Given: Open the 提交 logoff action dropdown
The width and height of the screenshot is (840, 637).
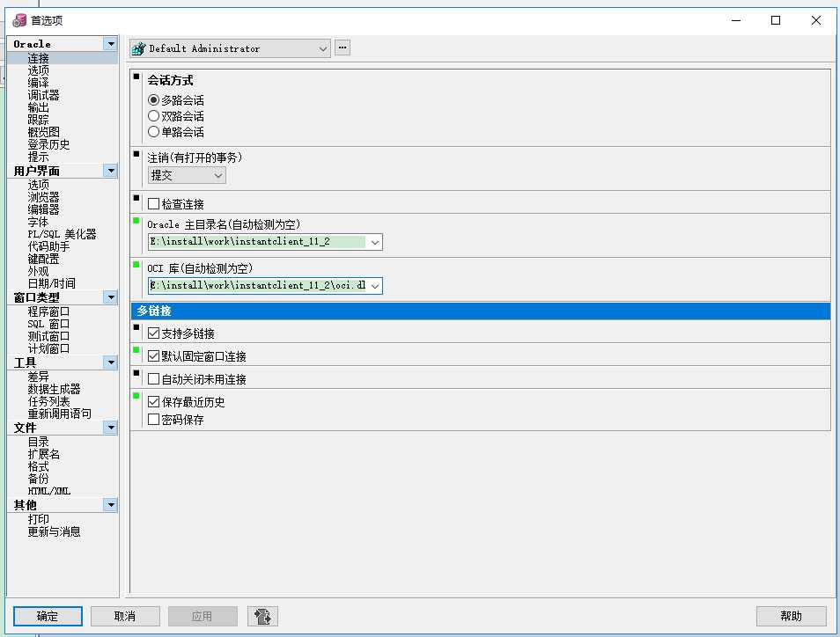Looking at the screenshot, I should pos(218,175).
